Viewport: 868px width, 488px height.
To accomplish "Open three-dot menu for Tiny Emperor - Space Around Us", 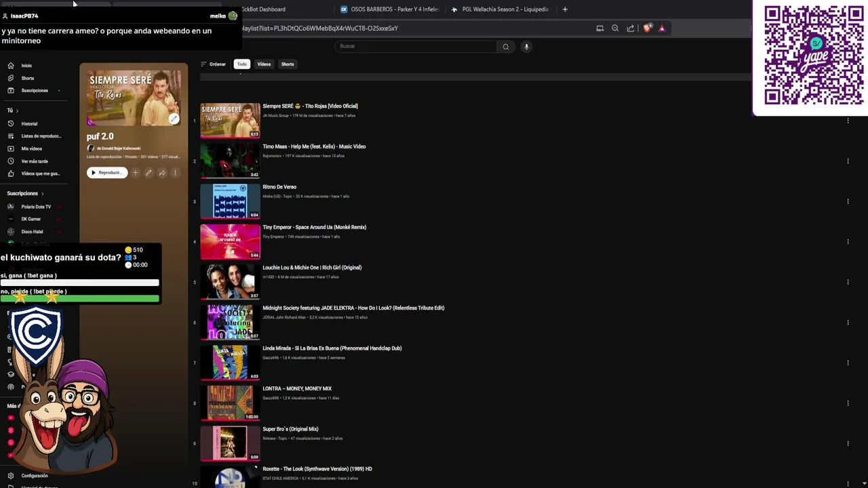I will 848,242.
